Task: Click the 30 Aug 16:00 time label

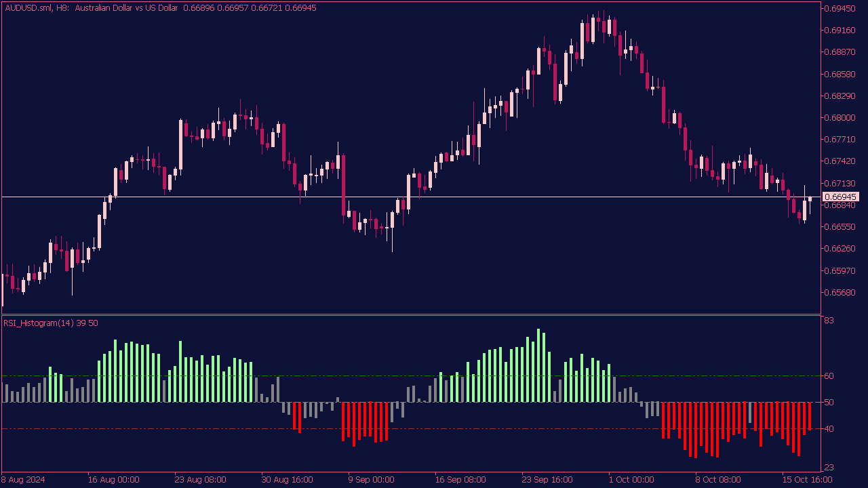Action: (x=287, y=480)
